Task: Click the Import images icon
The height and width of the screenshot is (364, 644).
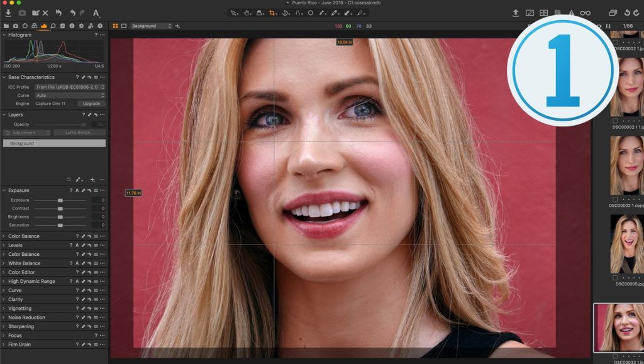Action: (x=7, y=13)
